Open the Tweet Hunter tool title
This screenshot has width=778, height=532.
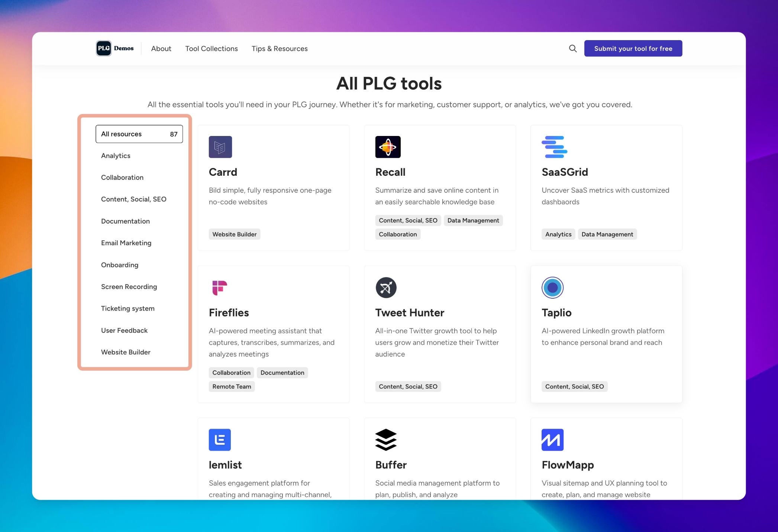[x=410, y=313]
